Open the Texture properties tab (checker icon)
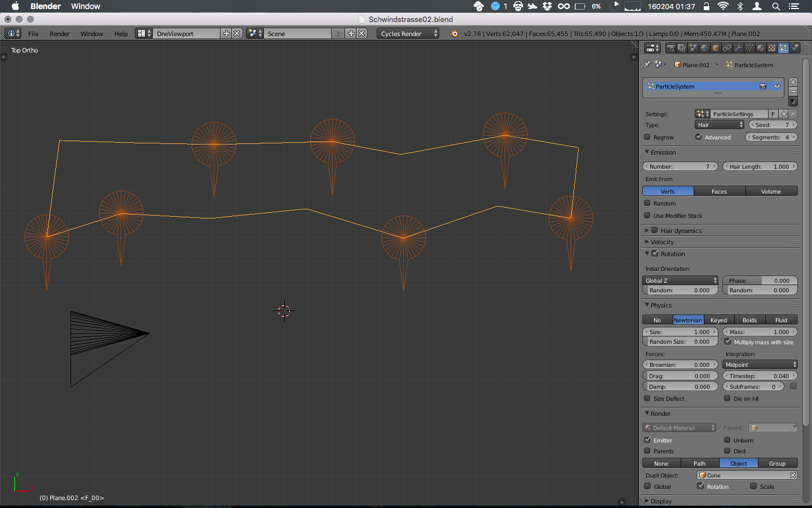Image resolution: width=812 pixels, height=508 pixels. pyautogui.click(x=772, y=48)
